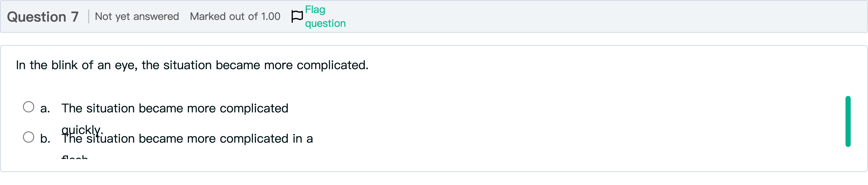Click the number "7" in the heading
This screenshot has width=868, height=185.
[x=74, y=17]
